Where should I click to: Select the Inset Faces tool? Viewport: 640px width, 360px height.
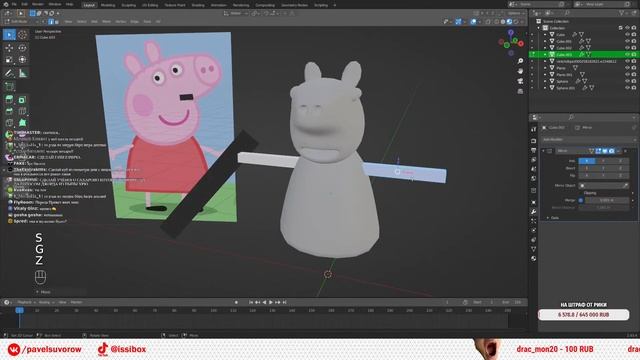[x=22, y=100]
